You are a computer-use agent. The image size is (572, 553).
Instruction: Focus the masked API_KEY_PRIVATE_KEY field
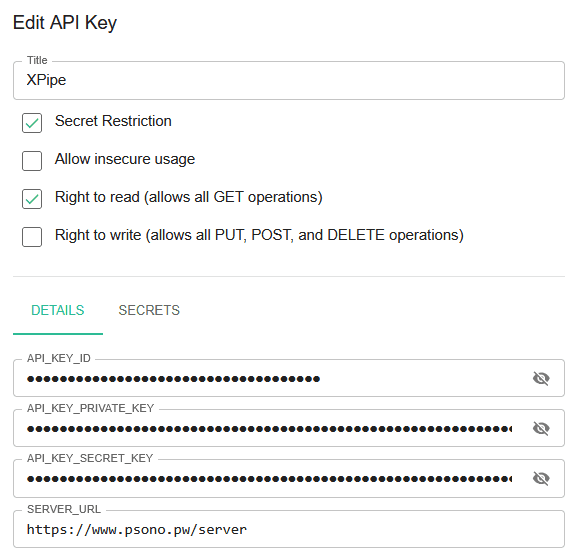pos(270,428)
